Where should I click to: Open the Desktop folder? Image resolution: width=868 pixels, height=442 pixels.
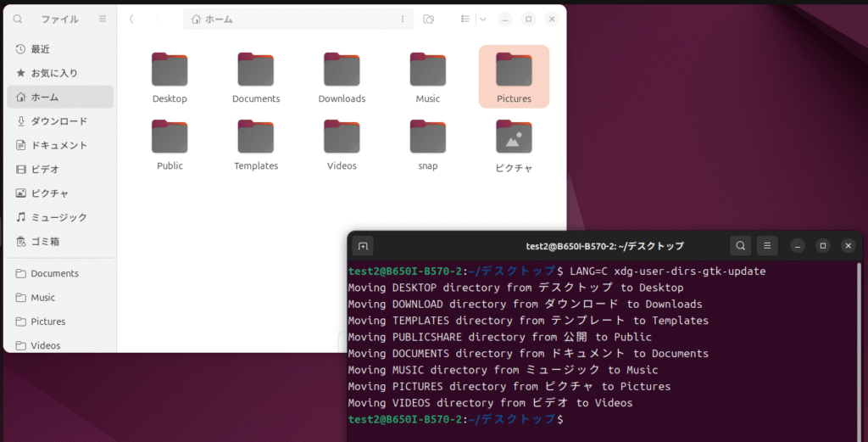(170, 77)
